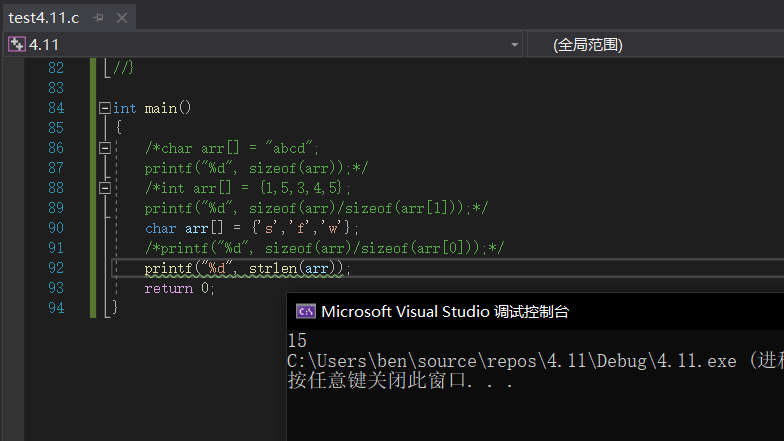
Task: Click line number 84
Action: click(56, 108)
